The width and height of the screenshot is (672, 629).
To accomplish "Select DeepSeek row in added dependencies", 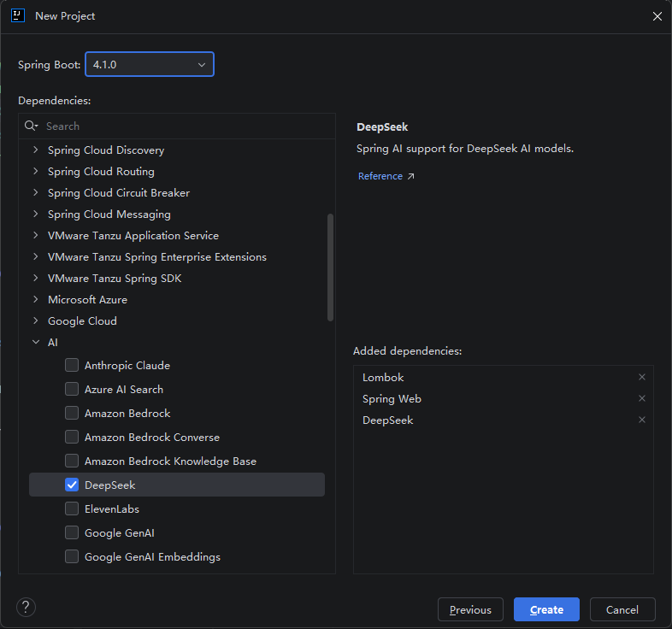I will pos(504,420).
